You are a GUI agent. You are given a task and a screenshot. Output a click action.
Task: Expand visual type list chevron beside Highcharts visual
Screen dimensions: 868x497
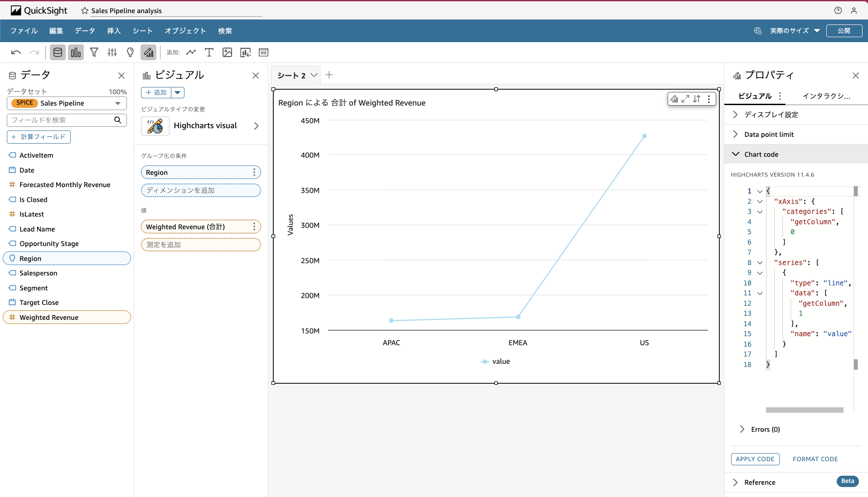click(x=256, y=126)
